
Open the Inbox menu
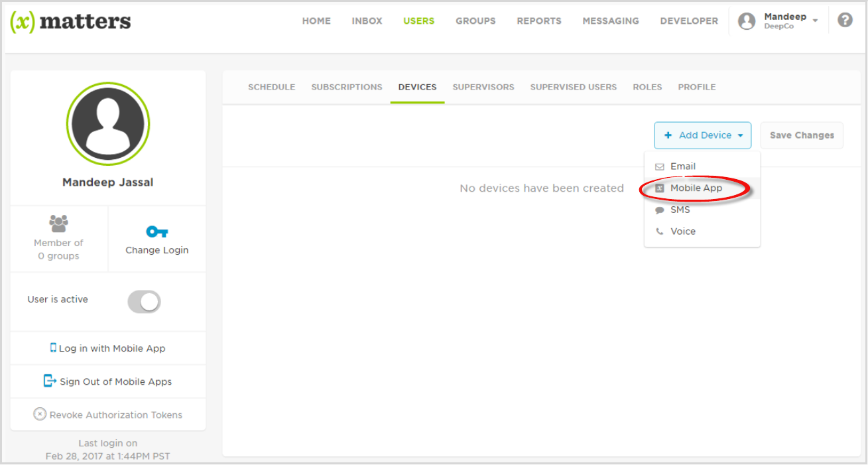point(367,21)
